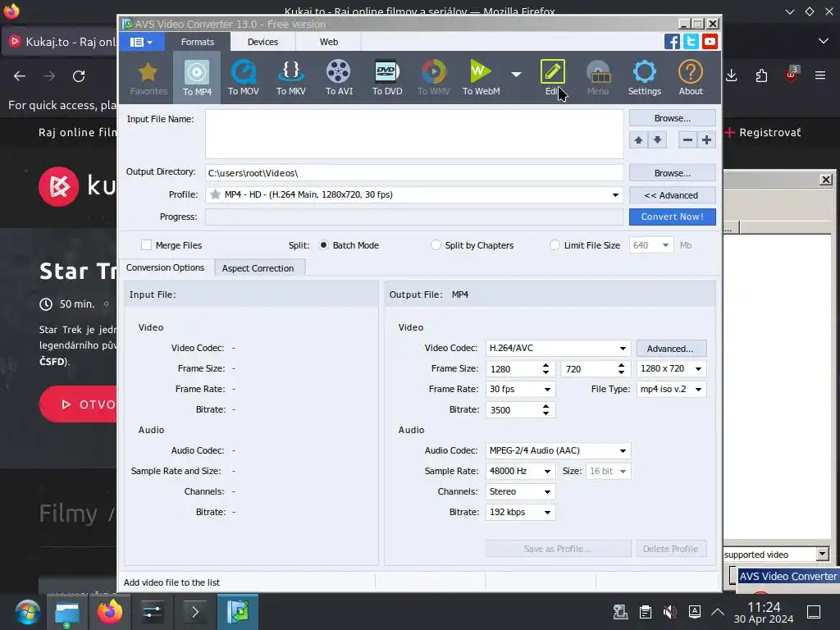840x630 pixels.
Task: Open the Sample Rate dropdown
Action: 547,472
